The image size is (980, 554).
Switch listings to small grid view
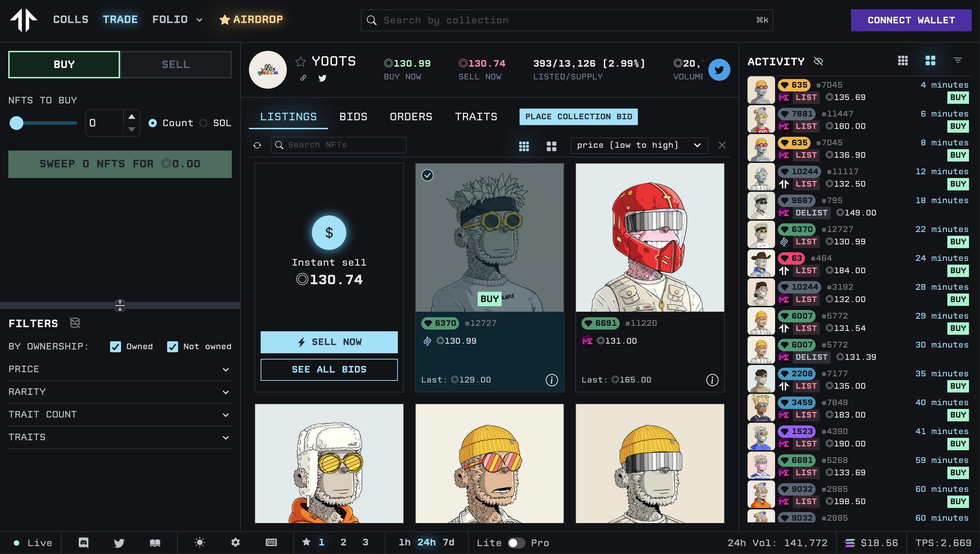click(524, 146)
